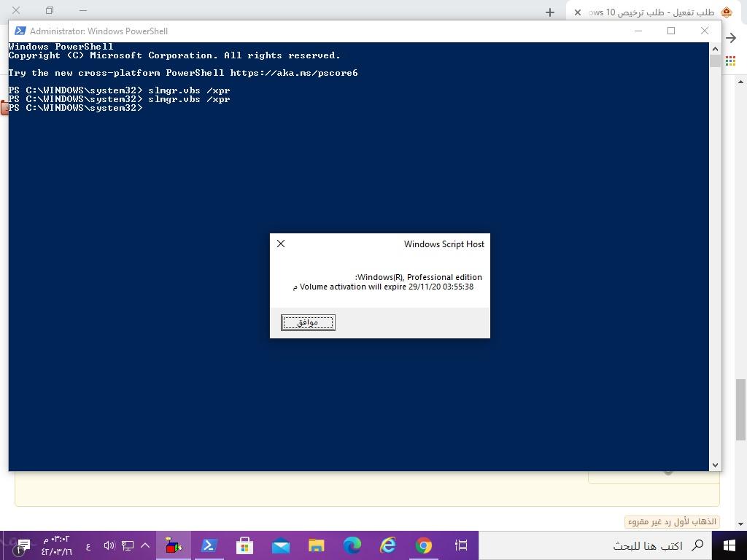This screenshot has width=747, height=560.
Task: Open Microsoft Store from the taskbar
Action: pos(244,545)
